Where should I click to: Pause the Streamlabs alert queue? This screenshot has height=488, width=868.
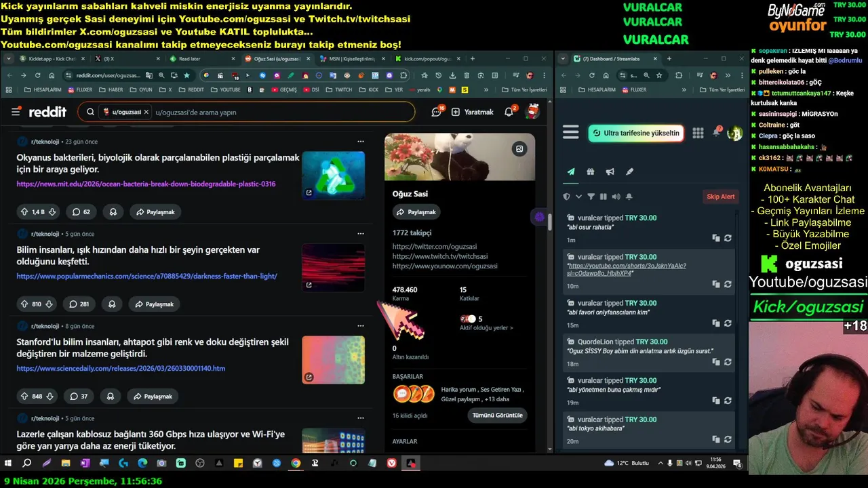tap(603, 197)
